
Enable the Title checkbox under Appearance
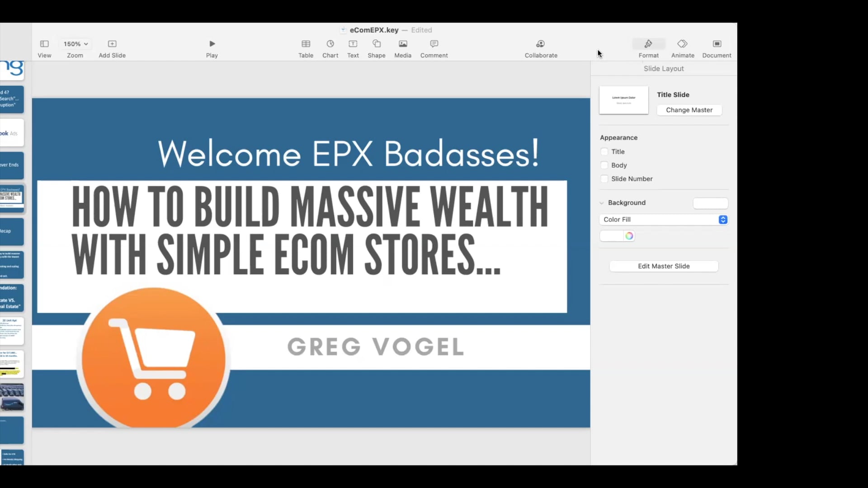point(604,151)
